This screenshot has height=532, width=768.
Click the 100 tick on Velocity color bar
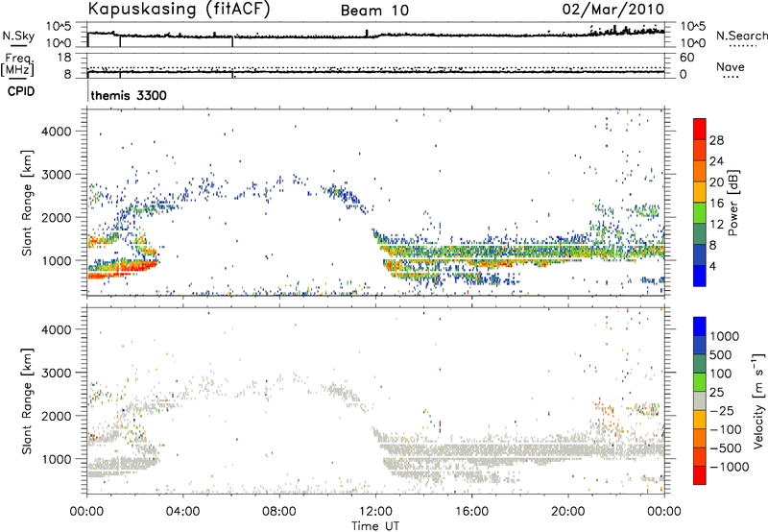click(x=721, y=374)
